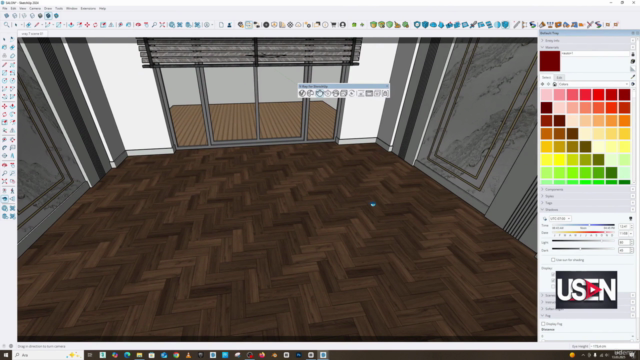
Task: Expand the Tags panel
Action: [x=587, y=203]
